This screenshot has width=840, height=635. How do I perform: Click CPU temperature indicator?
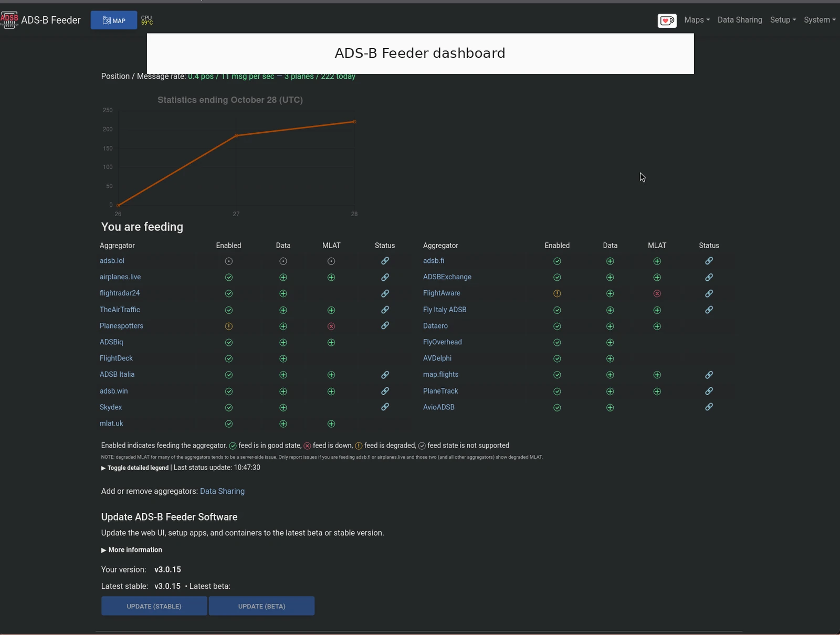pos(147,20)
